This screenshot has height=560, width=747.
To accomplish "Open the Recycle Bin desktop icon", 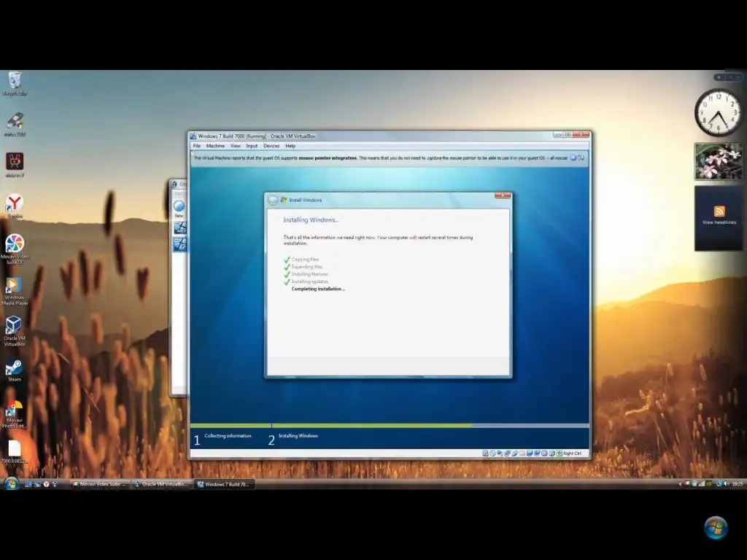I will (x=15, y=84).
